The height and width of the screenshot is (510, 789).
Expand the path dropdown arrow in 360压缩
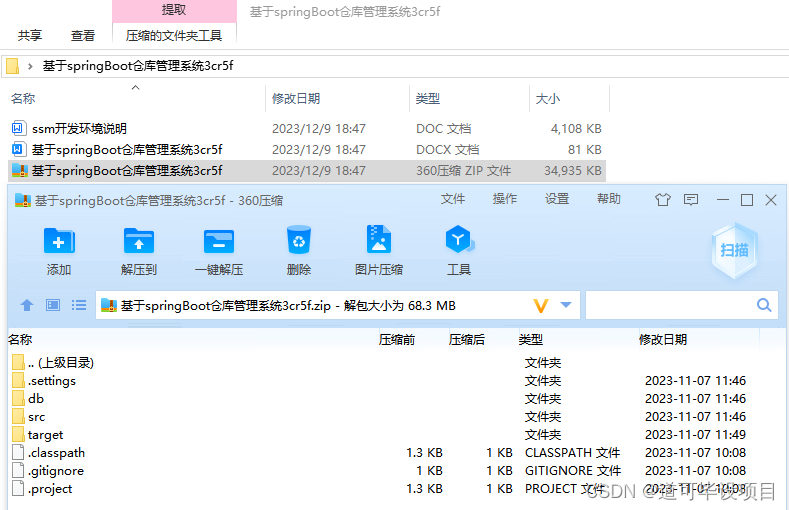click(566, 305)
